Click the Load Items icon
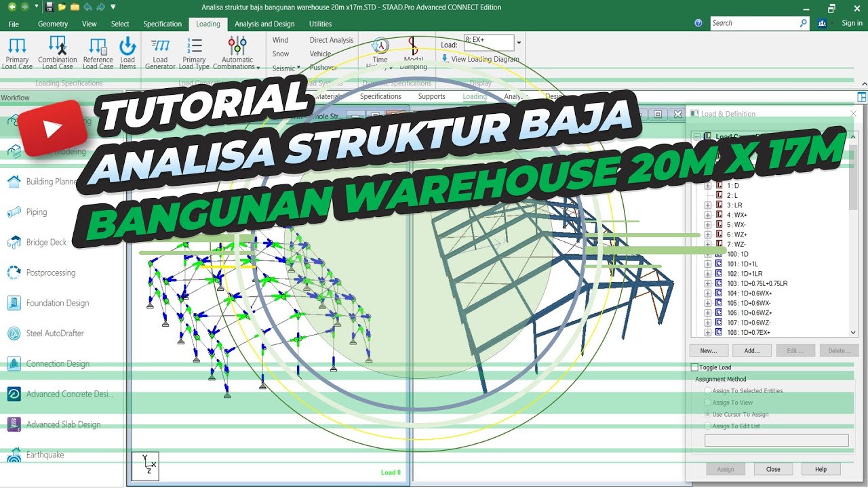The width and height of the screenshot is (868, 488). coord(127,54)
